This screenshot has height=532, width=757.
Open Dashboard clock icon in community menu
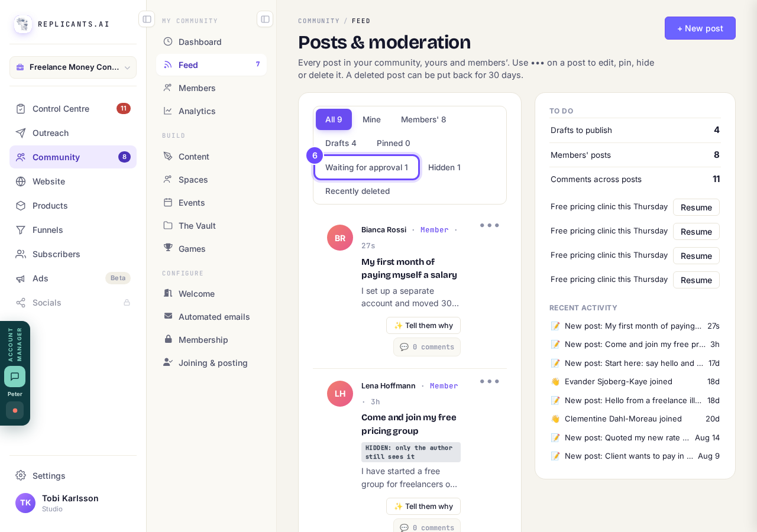[x=168, y=41]
